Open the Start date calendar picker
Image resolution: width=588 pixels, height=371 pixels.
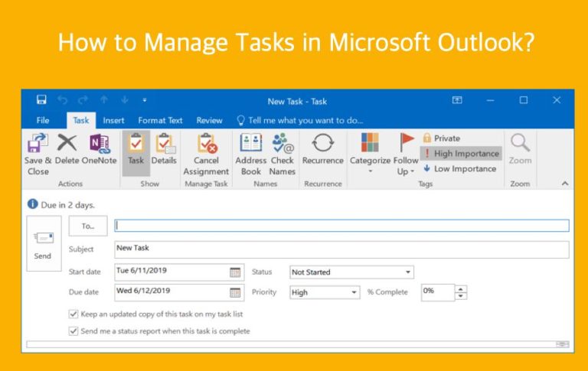[235, 272]
